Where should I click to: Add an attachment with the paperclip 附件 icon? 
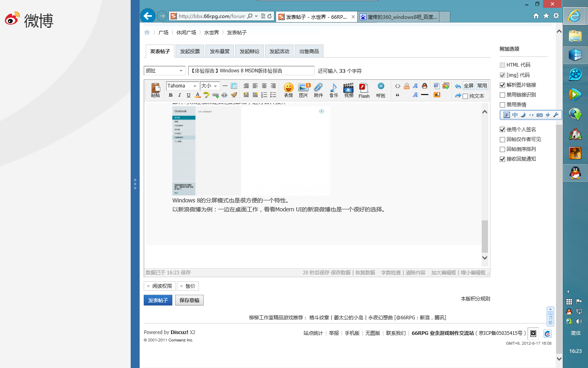[318, 90]
